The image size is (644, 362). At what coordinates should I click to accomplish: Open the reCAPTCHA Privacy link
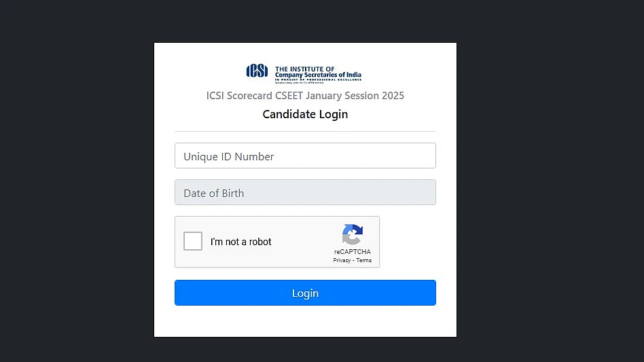[x=342, y=260]
